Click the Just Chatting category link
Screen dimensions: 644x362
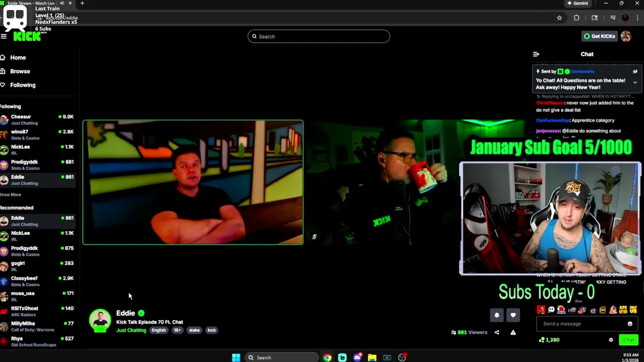click(x=131, y=330)
